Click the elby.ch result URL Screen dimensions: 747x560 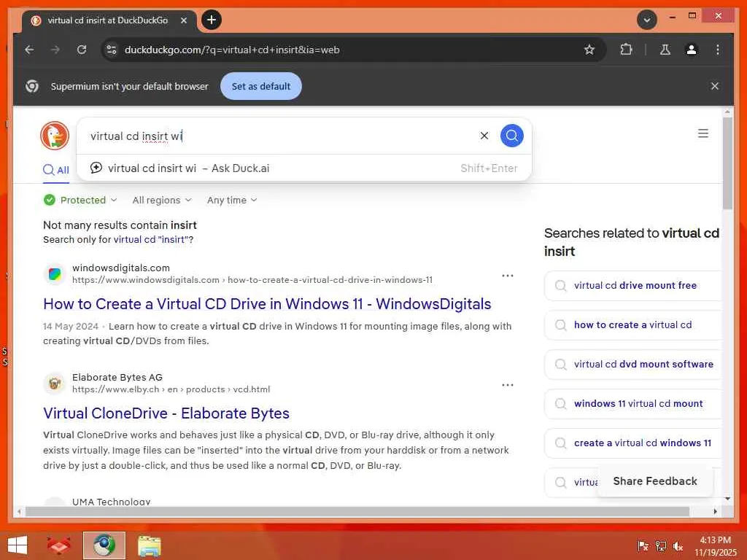click(171, 389)
